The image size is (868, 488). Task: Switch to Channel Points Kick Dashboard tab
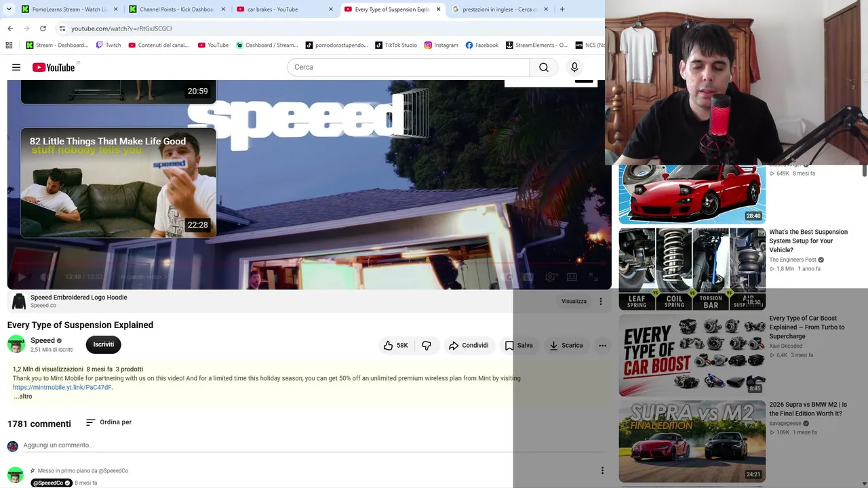pyautogui.click(x=176, y=9)
